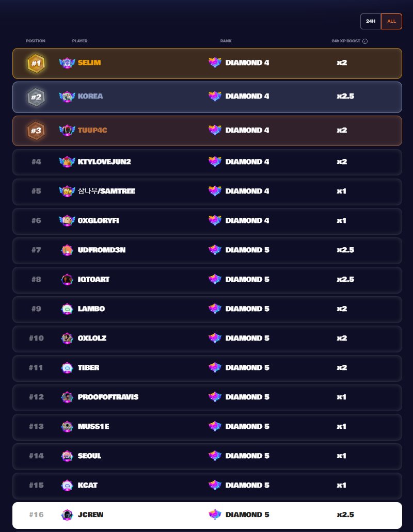The width and height of the screenshot is (413, 532).
Task: Open KTYLOVEJUN2's player profile name
Action: [104, 162]
